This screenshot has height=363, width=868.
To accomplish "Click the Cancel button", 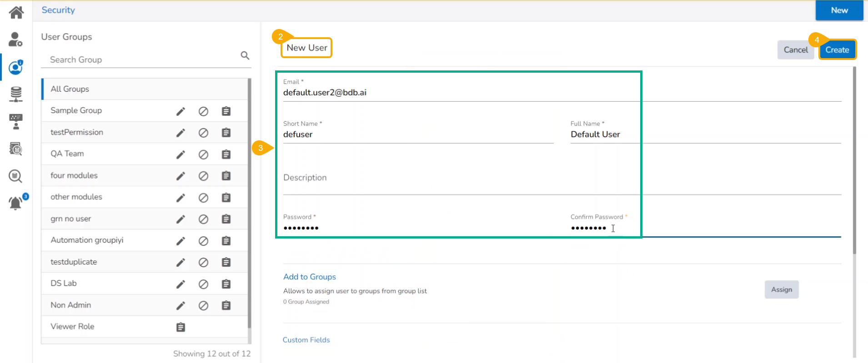I will (795, 50).
